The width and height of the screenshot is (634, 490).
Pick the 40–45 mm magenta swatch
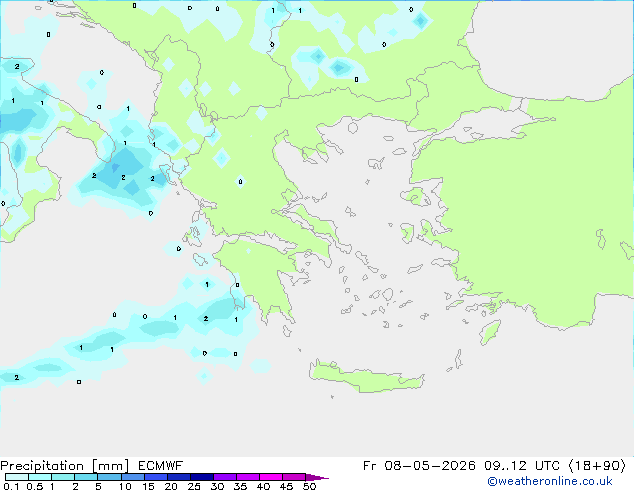[x=271, y=477]
